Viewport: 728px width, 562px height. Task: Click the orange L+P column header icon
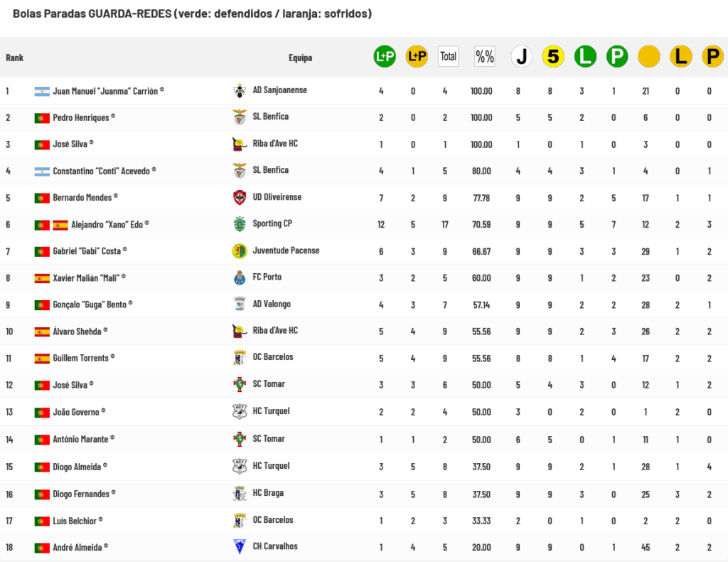[x=417, y=56]
